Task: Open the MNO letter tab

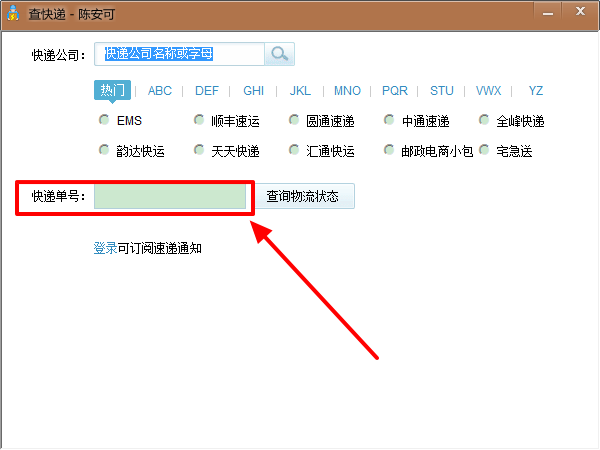Action: (x=347, y=91)
